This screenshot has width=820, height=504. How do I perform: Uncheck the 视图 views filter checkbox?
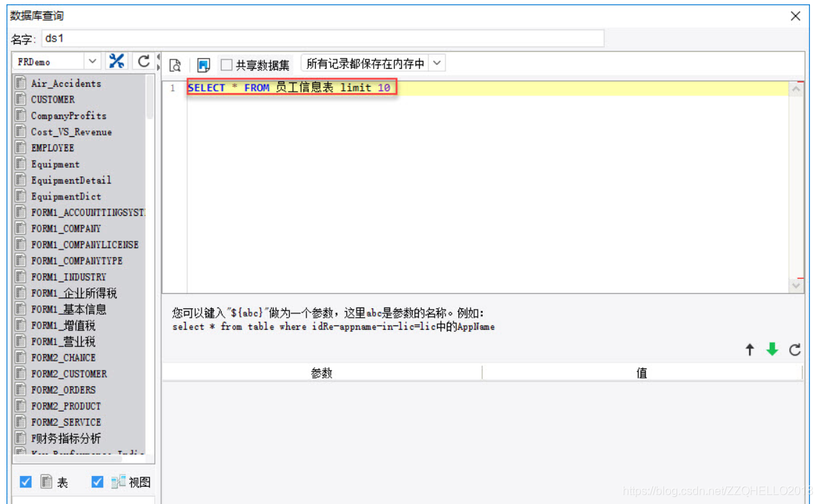pos(98,482)
